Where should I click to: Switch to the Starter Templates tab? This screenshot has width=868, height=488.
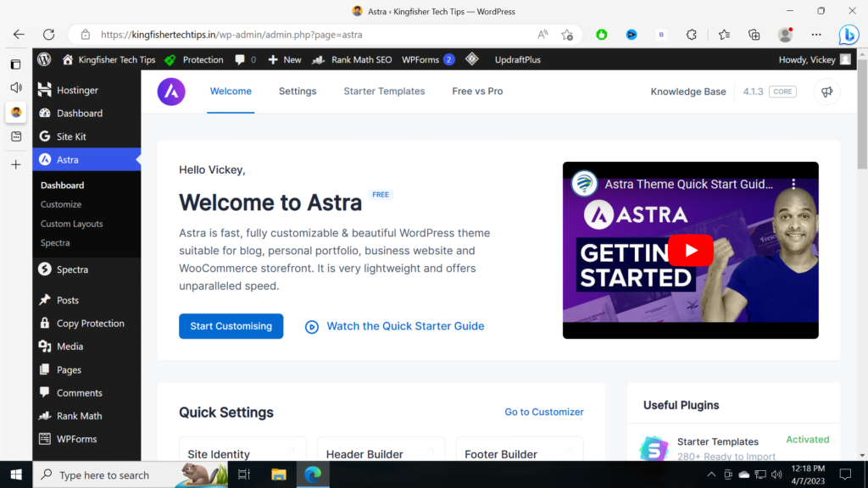(384, 91)
